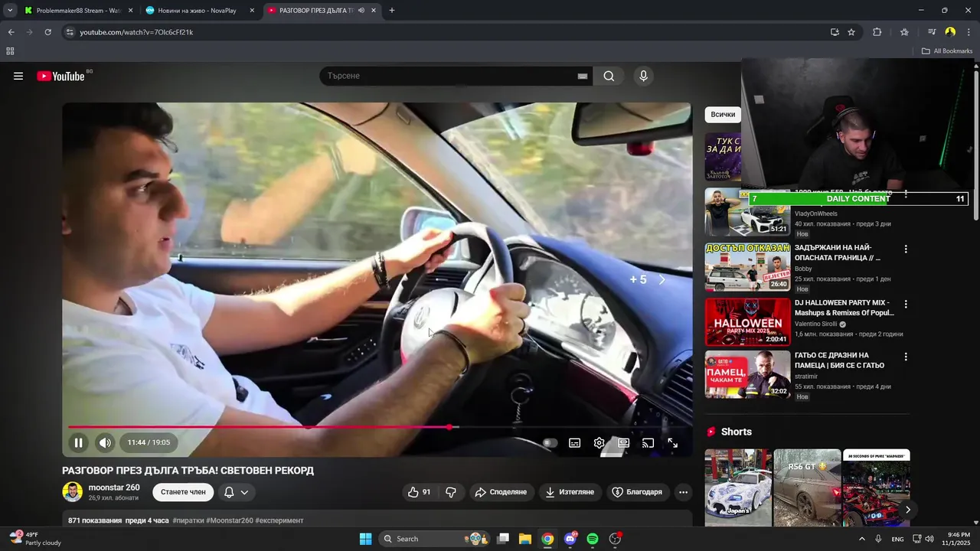Open the more actions ellipsis beside Благодаря
Image resolution: width=980 pixels, height=551 pixels.
point(683,492)
